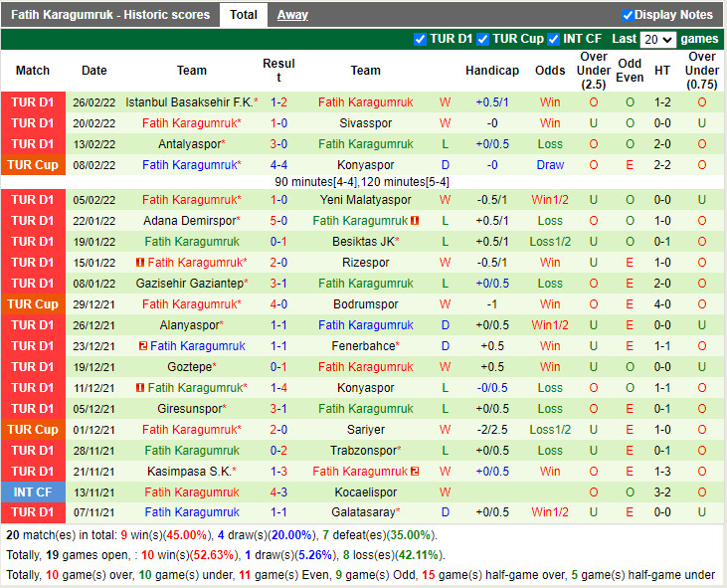727x588 pixels.
Task: Click the Handicap column header
Action: pyautogui.click(x=492, y=71)
